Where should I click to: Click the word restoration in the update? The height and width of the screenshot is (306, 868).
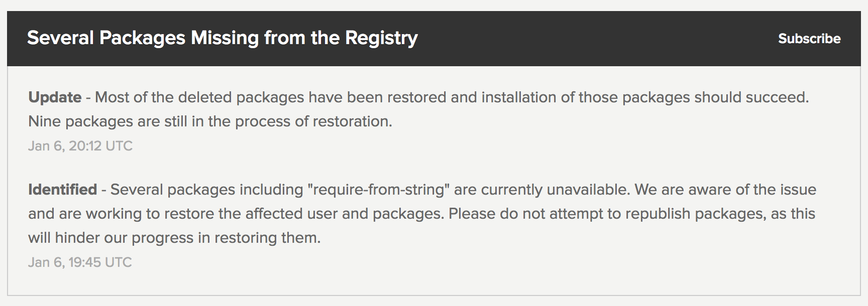point(347,120)
